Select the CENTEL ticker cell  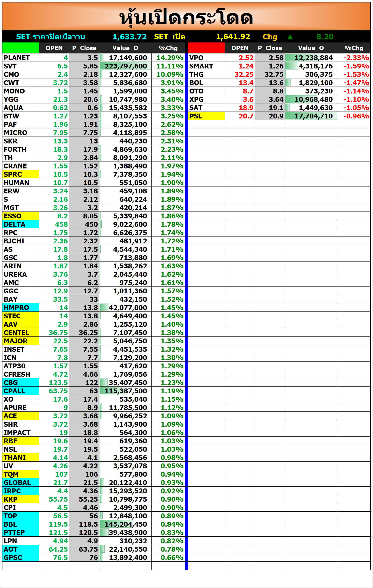coord(21,333)
